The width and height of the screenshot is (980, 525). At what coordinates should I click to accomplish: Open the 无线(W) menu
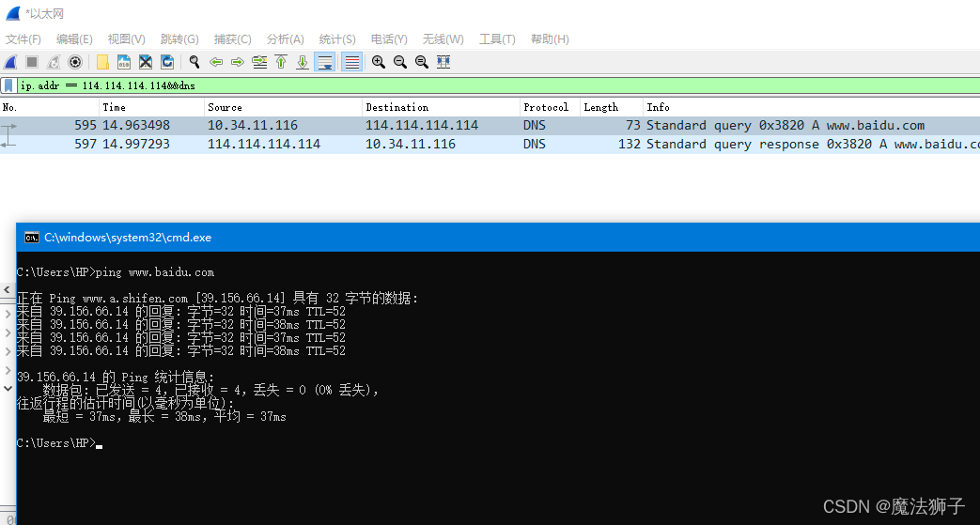(443, 39)
